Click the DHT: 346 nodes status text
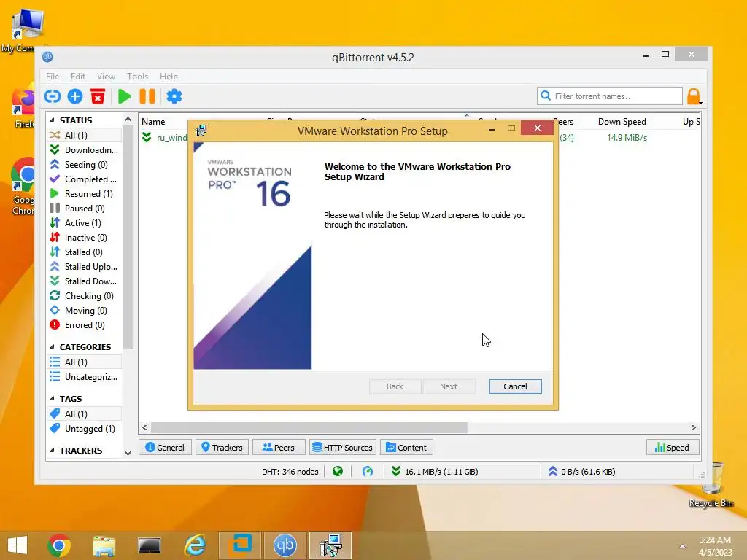The height and width of the screenshot is (560, 747). point(290,472)
